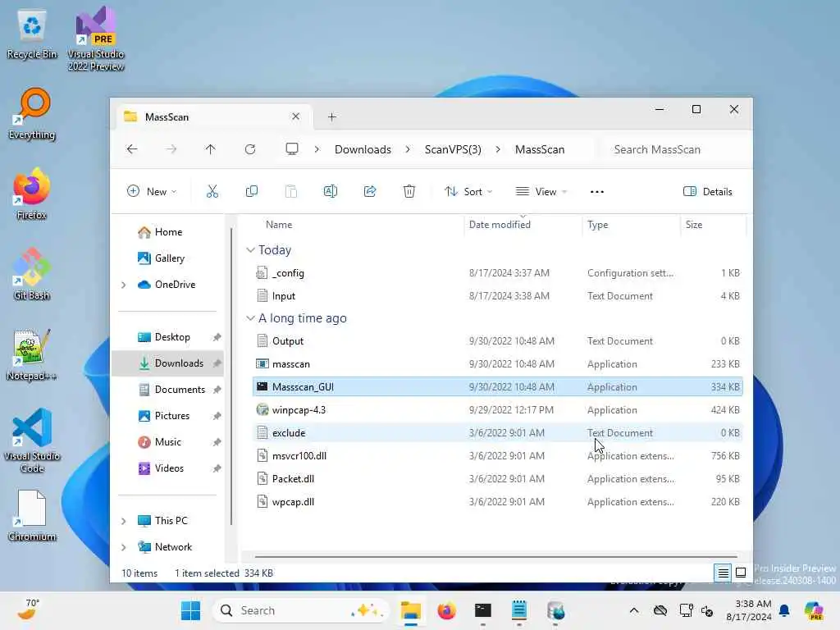Close the MassScan tab
Viewport: 840px width, 630px height.
point(295,116)
